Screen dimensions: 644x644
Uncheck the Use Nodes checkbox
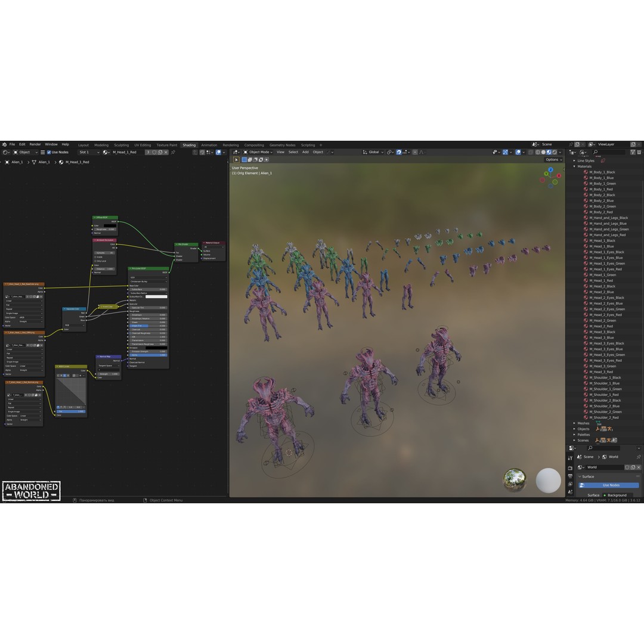pyautogui.click(x=49, y=153)
